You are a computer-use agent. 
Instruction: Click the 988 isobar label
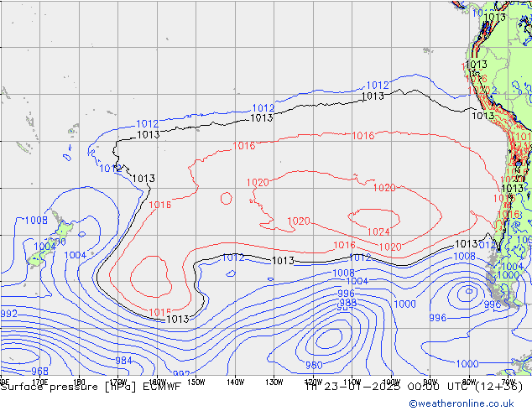click(x=347, y=302)
